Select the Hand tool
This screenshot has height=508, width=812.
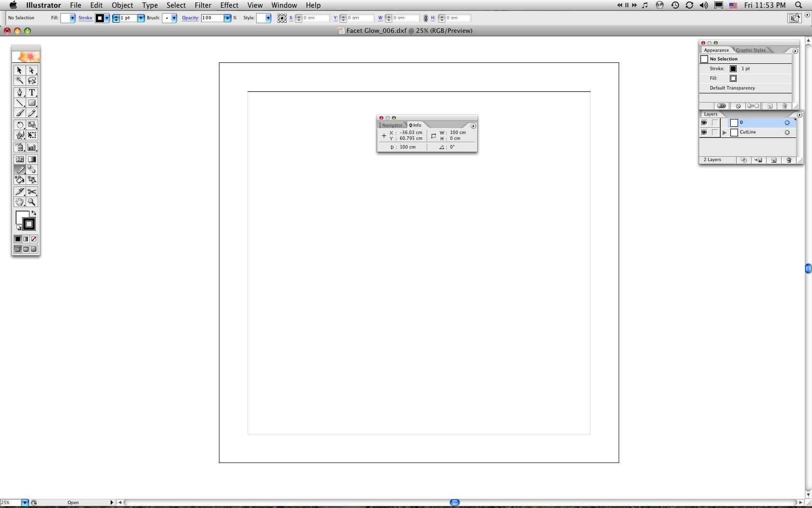(19, 202)
